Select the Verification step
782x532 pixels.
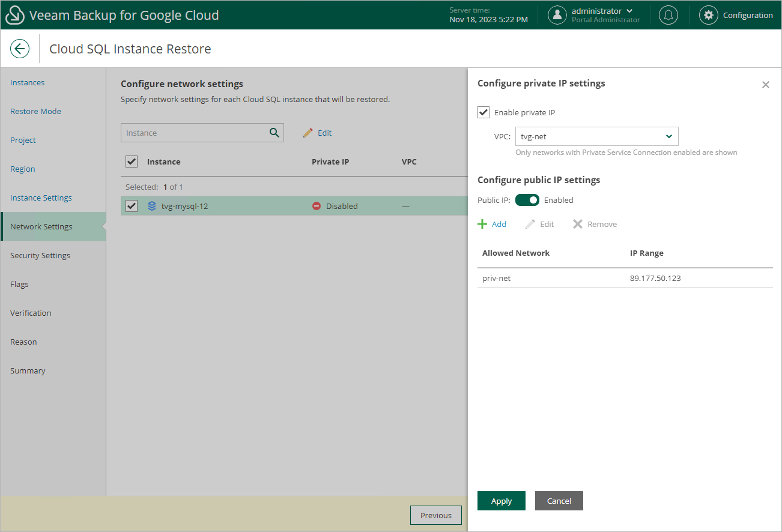point(31,313)
